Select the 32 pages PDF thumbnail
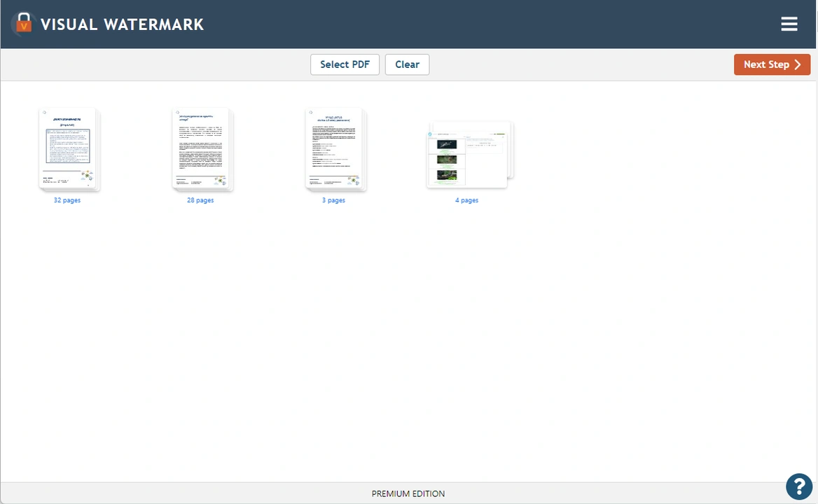Image resolution: width=818 pixels, height=504 pixels. [69, 149]
